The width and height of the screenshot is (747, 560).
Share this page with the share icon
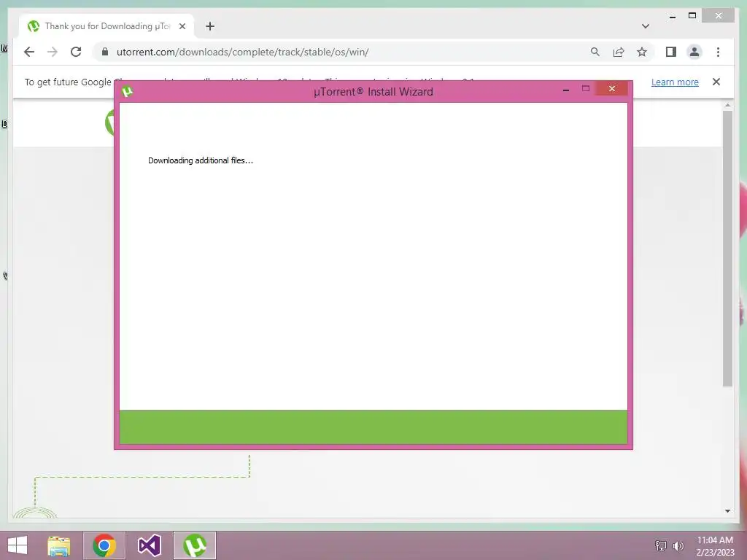pyautogui.click(x=619, y=52)
